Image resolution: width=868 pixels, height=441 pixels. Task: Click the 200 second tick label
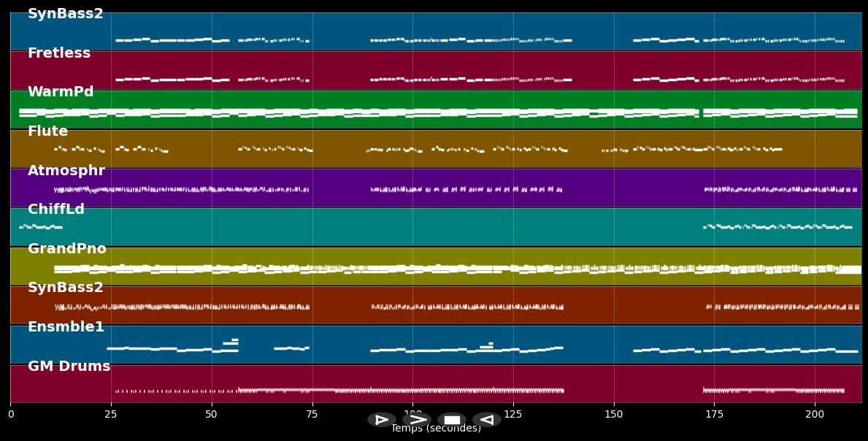click(815, 414)
